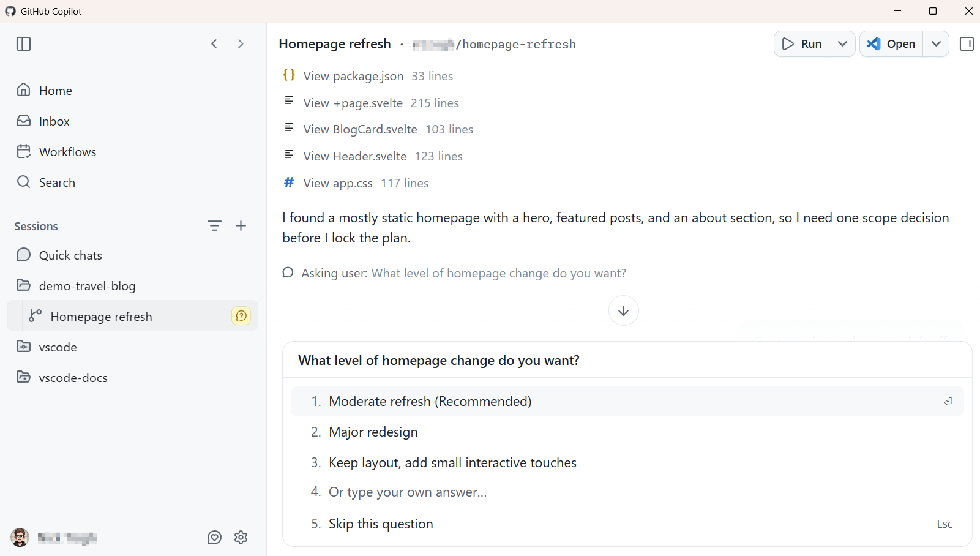Viewport: 980px width, 556px height.
Task: Click the Esc hint label
Action: 944,524
